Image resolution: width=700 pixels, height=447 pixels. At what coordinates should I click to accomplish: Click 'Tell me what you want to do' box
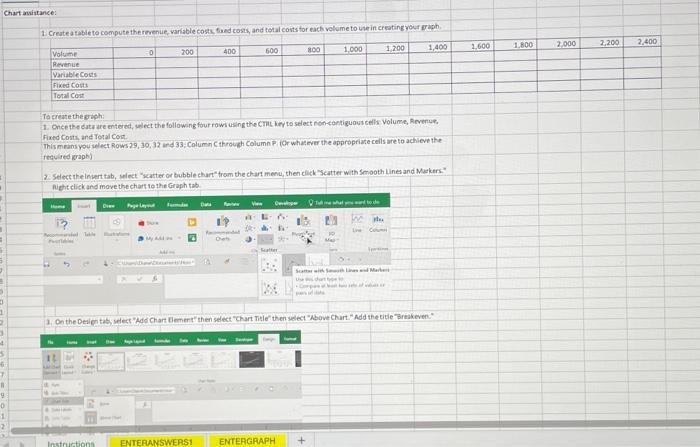(x=344, y=202)
